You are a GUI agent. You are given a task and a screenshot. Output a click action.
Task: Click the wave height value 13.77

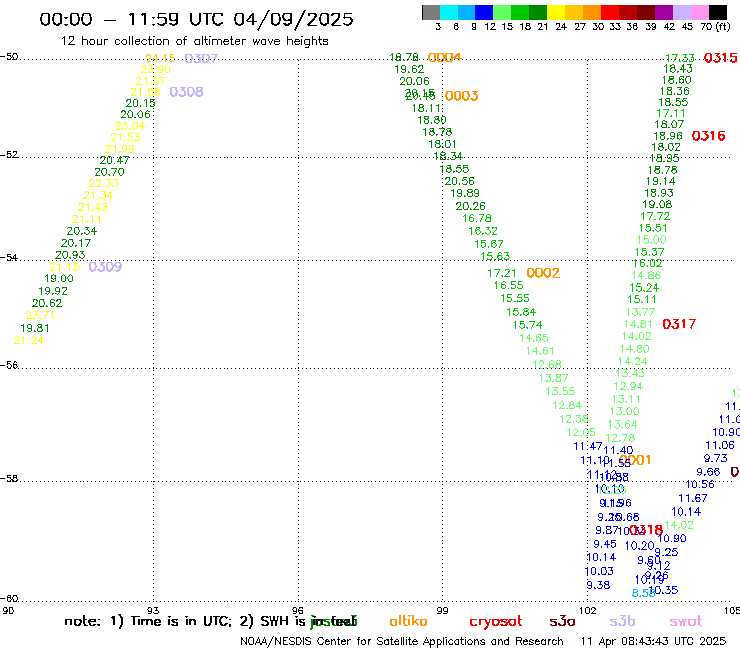[x=640, y=312]
